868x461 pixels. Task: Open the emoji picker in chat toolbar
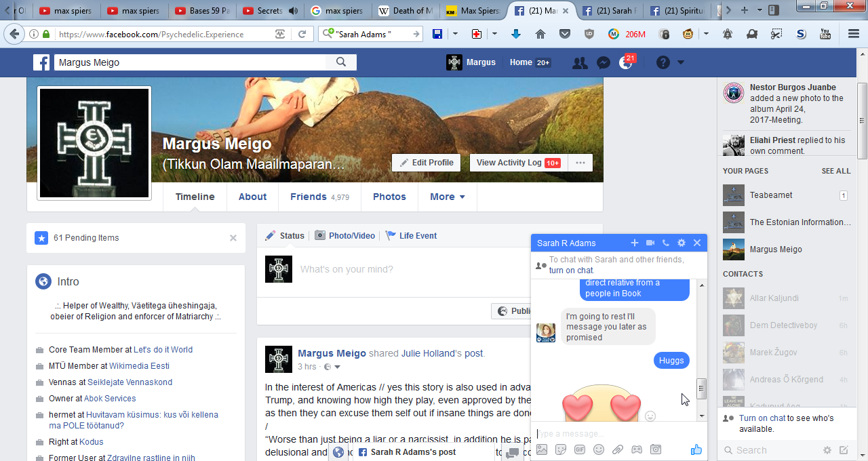[x=599, y=449]
